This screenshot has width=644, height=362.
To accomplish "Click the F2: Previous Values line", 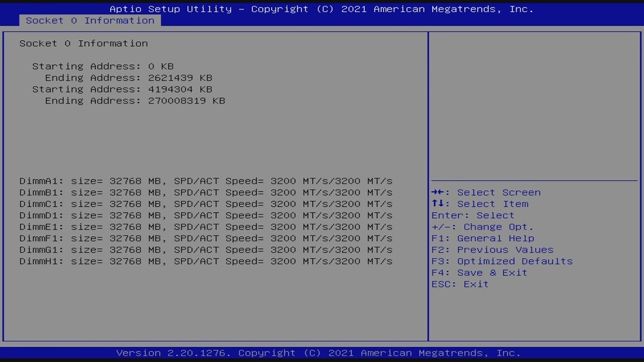I will [x=492, y=250].
